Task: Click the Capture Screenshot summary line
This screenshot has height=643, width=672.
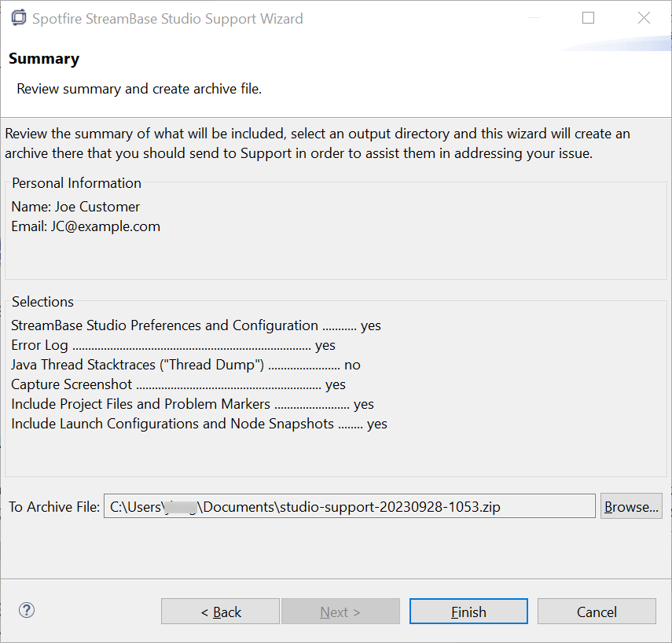Action: pyautogui.click(x=178, y=384)
